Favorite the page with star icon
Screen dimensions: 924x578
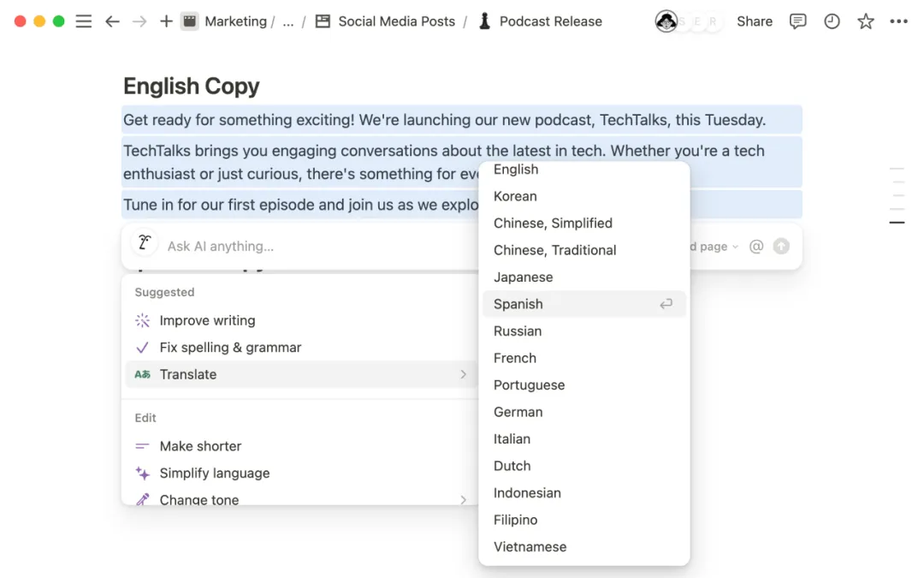(x=866, y=21)
